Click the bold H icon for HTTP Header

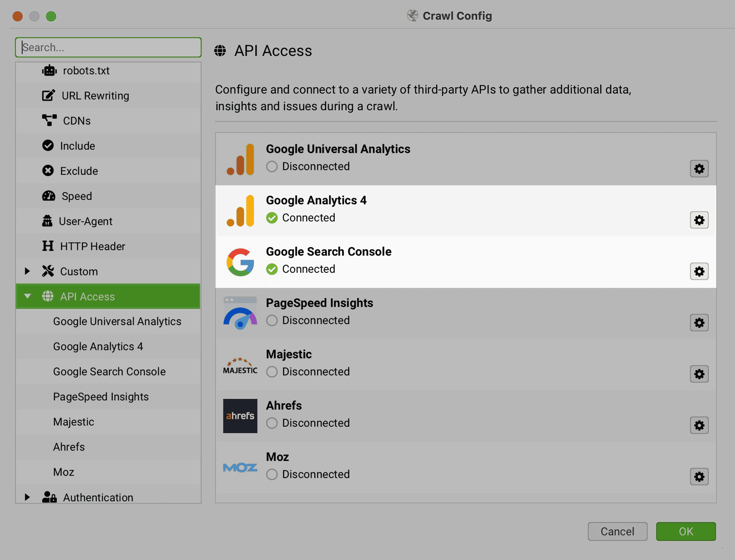tap(48, 246)
